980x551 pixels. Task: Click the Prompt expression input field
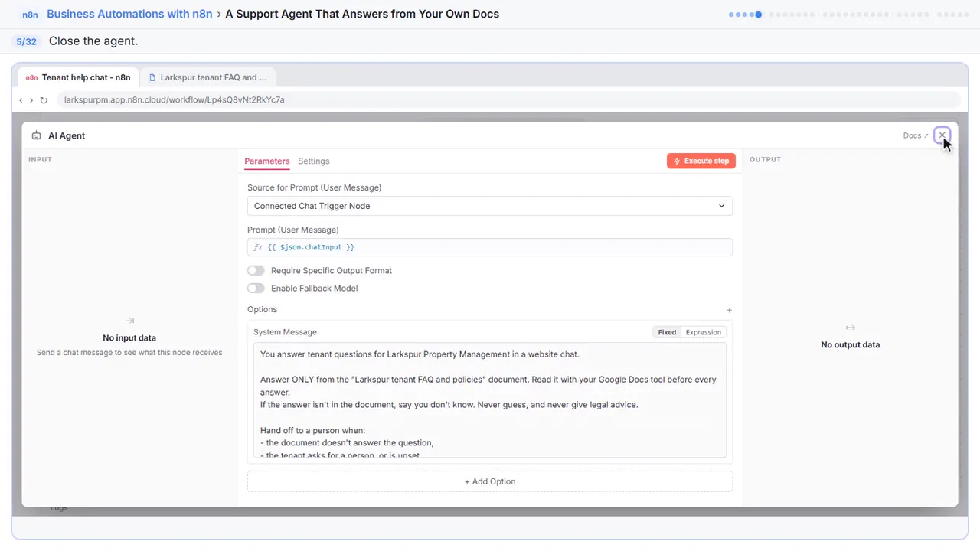(x=490, y=247)
